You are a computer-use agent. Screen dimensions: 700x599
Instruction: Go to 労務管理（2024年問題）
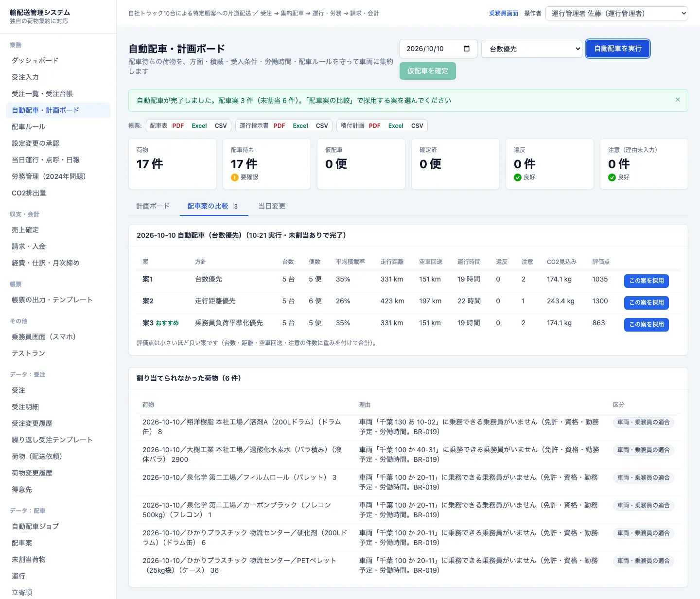point(58,176)
